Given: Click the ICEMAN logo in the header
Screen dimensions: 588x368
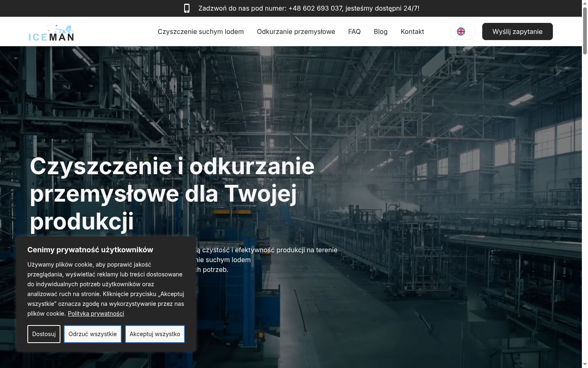Looking at the screenshot, I should pos(51,33).
